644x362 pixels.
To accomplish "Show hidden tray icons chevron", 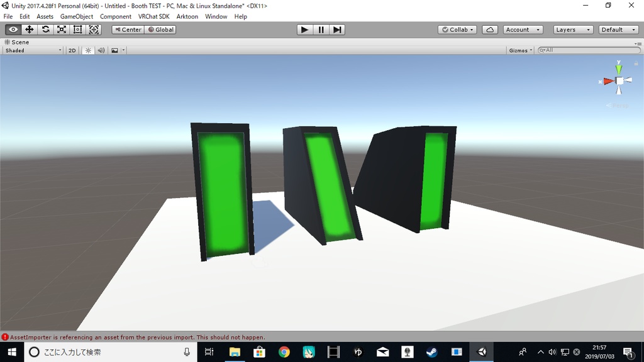I will tap(540, 352).
